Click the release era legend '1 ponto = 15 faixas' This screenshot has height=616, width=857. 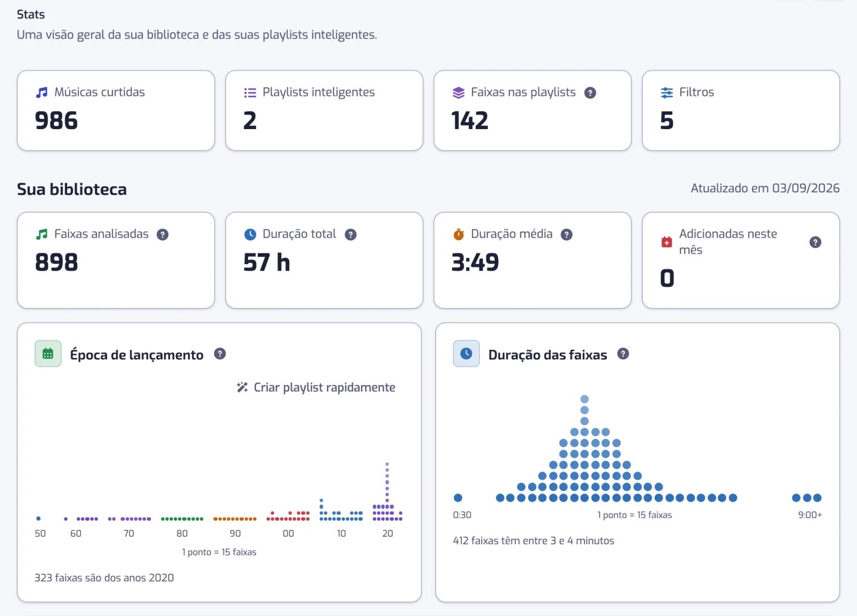(x=219, y=552)
